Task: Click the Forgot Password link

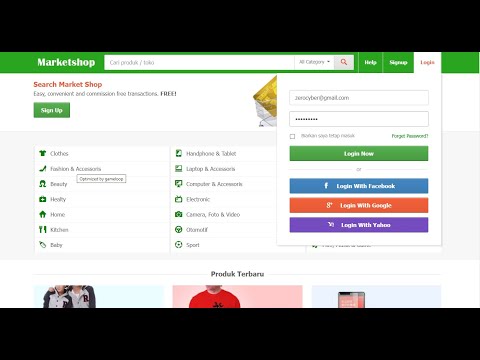Action: click(410, 136)
